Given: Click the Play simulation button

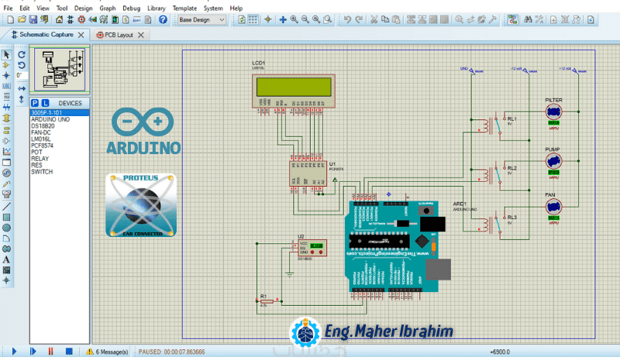Looking at the screenshot, I should [x=14, y=352].
